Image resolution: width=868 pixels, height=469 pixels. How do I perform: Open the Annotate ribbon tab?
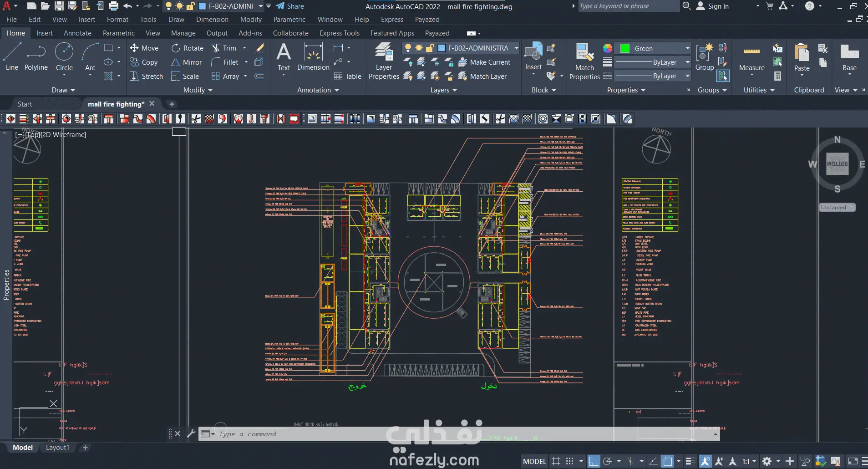77,33
